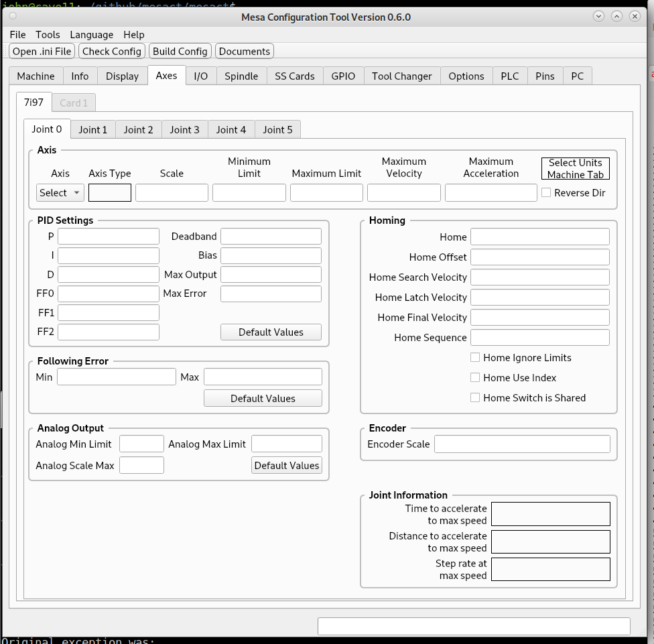Enable Home Switch is Shared checkbox
The height and width of the screenshot is (644, 654).
[x=527, y=397]
